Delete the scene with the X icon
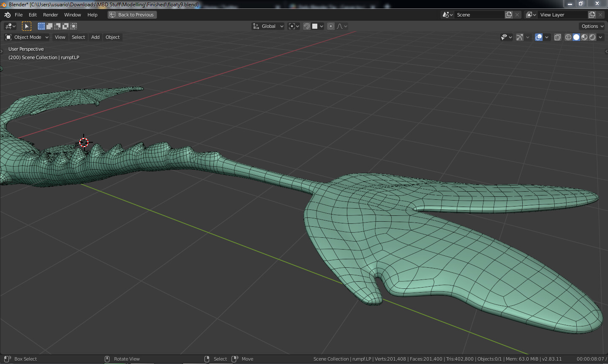This screenshot has height=364, width=608. tap(517, 15)
